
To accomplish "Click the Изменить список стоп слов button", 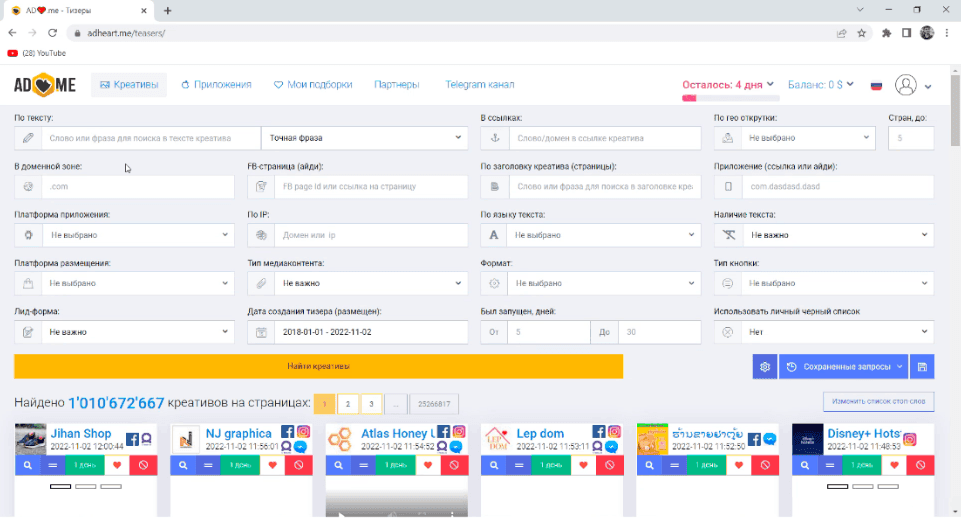I will 878,402.
